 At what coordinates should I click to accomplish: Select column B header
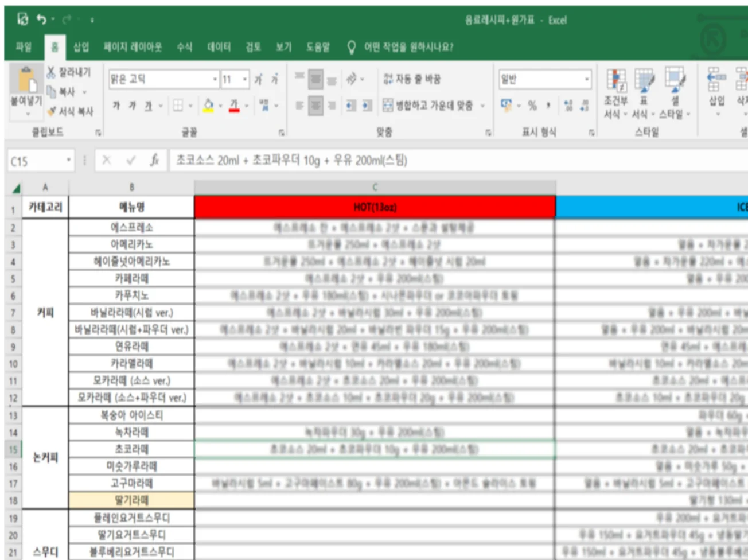131,187
